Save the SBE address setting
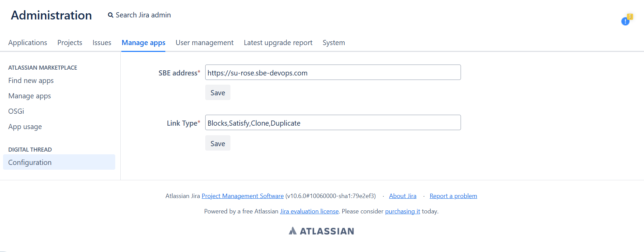 pyautogui.click(x=218, y=93)
